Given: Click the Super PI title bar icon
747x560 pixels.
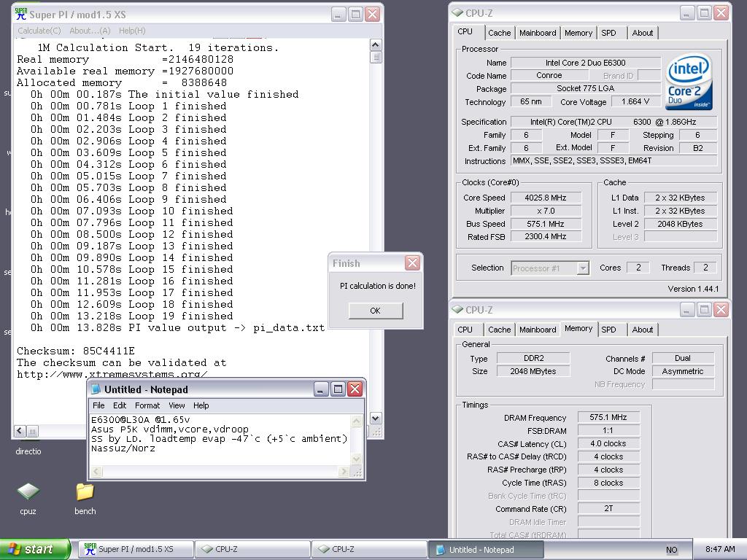Looking at the screenshot, I should click(20, 15).
